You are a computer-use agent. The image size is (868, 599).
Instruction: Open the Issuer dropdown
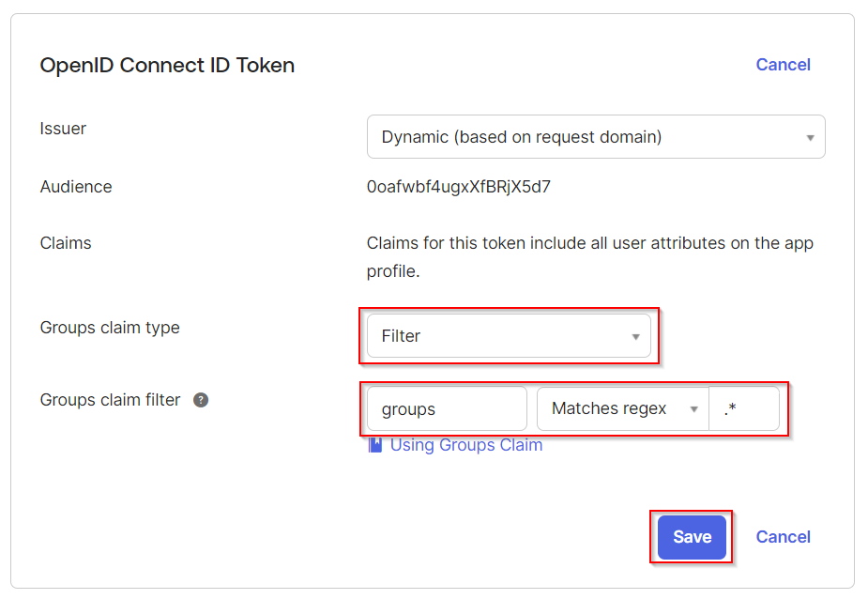click(595, 137)
